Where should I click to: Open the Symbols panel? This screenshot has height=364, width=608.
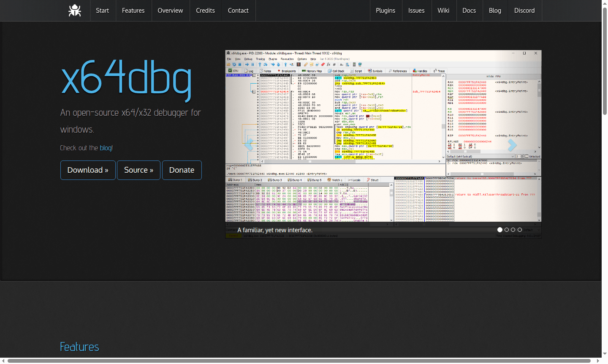[376, 71]
